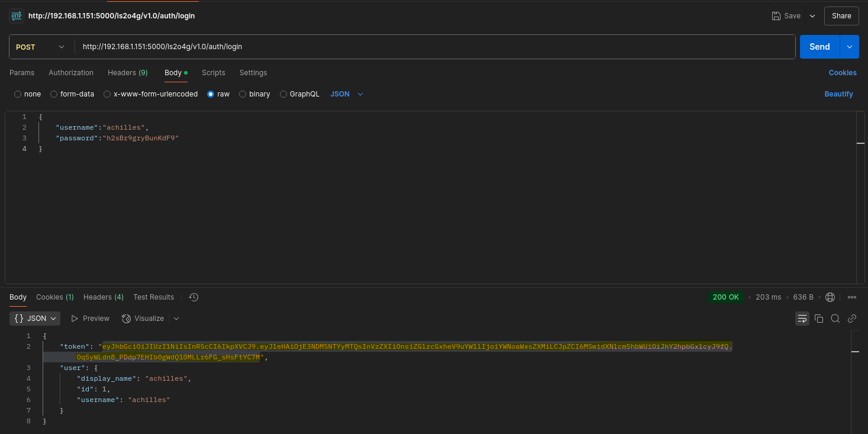The width and height of the screenshot is (868, 434).
Task: Select the form-data radio option
Action: pyautogui.click(x=54, y=94)
